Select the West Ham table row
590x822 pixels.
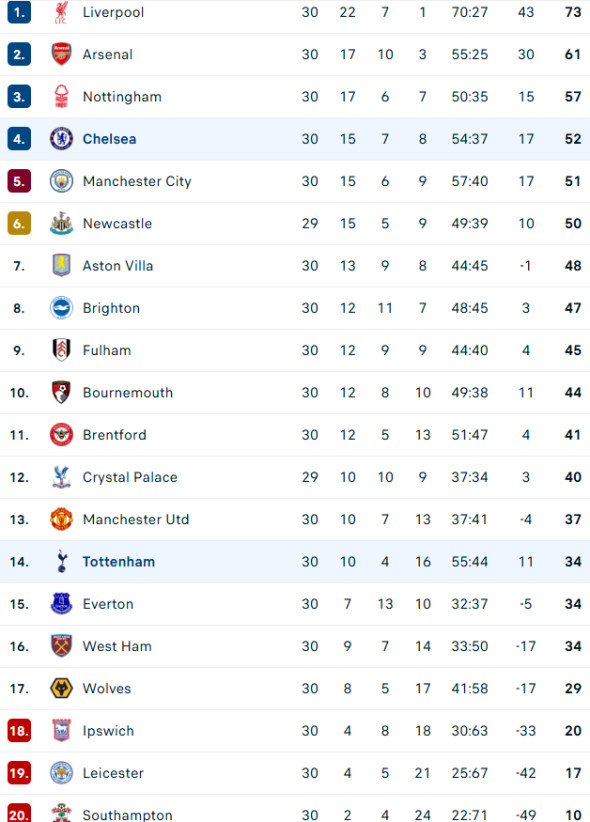click(295, 646)
